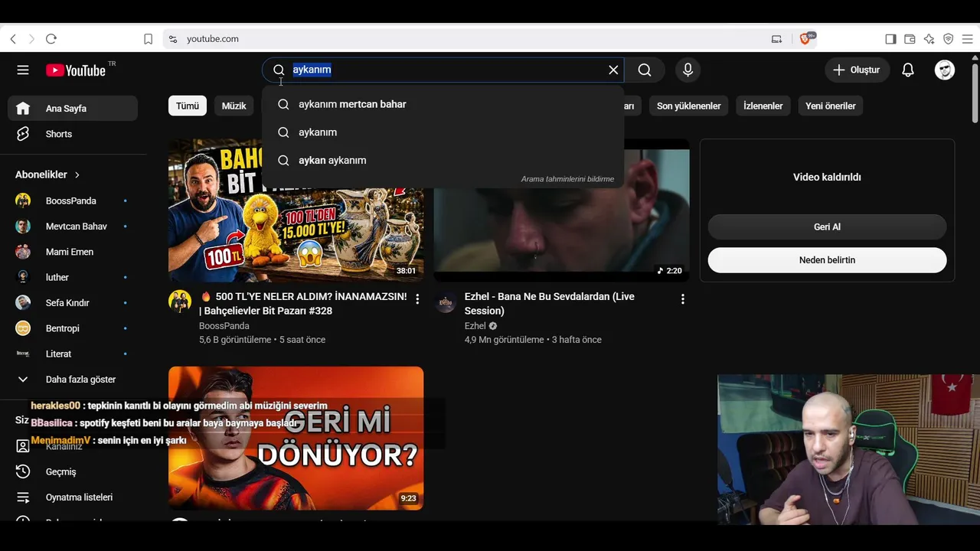Play the 'GERİ Mİ DÖNÜYOR?' thumbnail
This screenshot has width=980, height=551.
296,438
